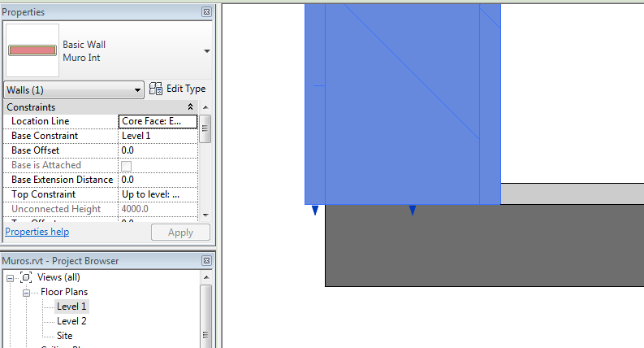This screenshot has height=348, width=644.
Task: Click the Basic Wall type preview thumbnail
Action: click(32, 50)
